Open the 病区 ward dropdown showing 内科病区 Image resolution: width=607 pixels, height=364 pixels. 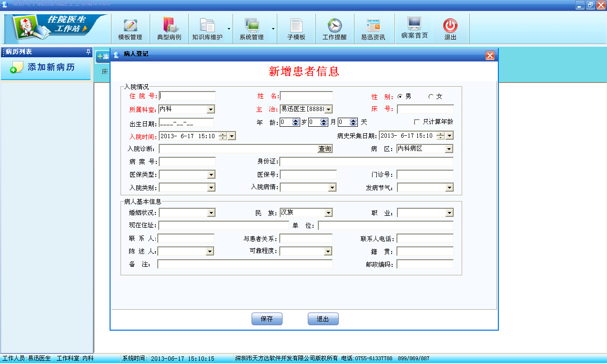coord(447,148)
